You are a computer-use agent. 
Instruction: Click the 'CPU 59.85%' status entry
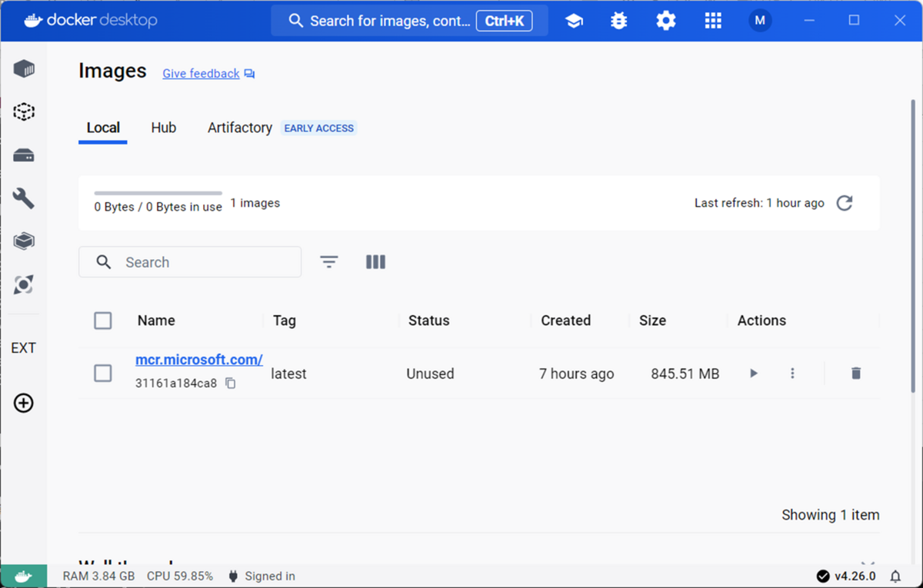180,576
